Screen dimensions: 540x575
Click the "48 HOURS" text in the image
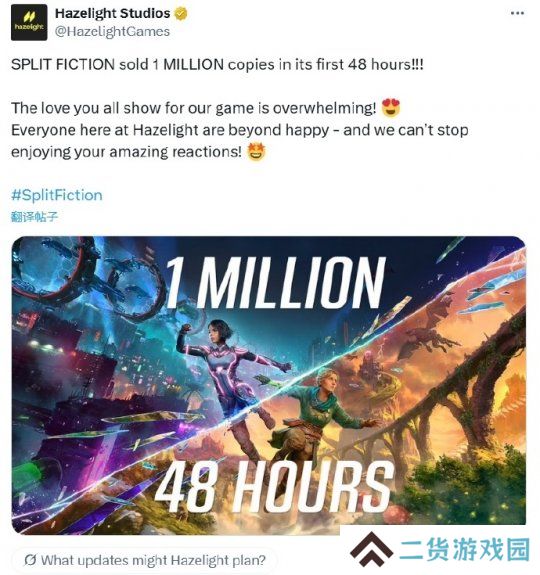click(274, 486)
